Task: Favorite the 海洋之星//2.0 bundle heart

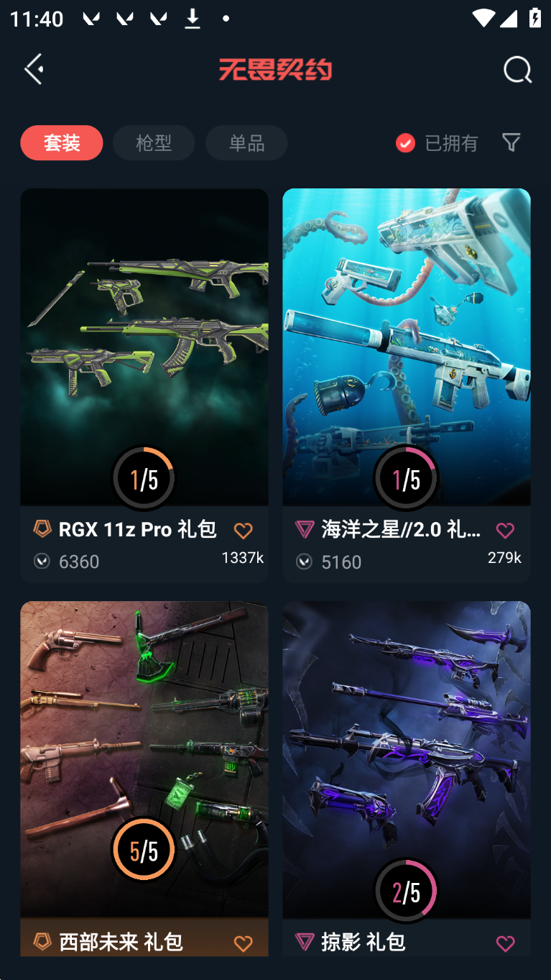Action: [x=505, y=531]
